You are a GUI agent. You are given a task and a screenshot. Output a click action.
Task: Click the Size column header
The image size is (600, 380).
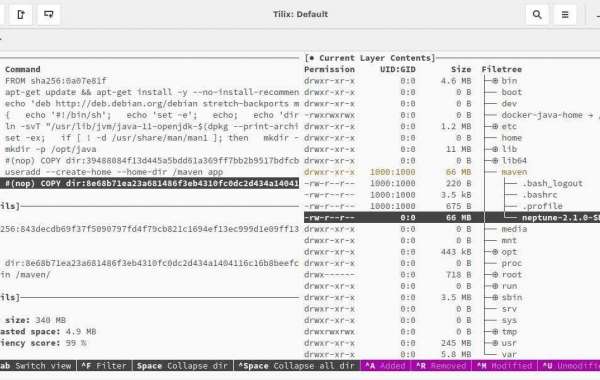[x=461, y=69]
